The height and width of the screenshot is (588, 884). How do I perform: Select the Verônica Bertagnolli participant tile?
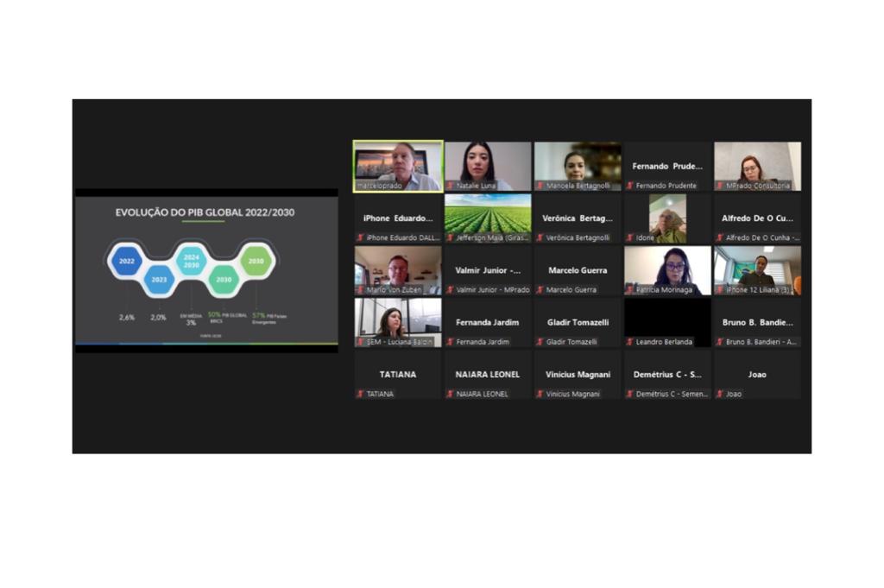pos(578,218)
